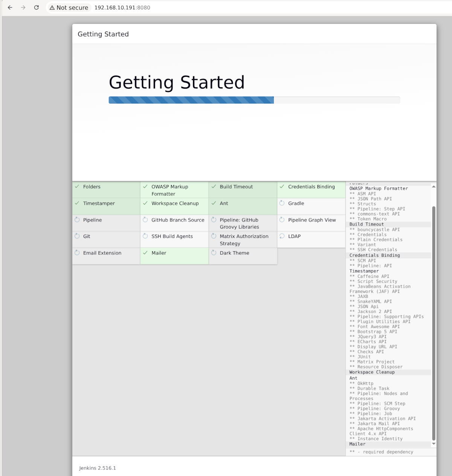Reload the Jenkins setup page
The height and width of the screenshot is (476, 452).
coord(37,8)
